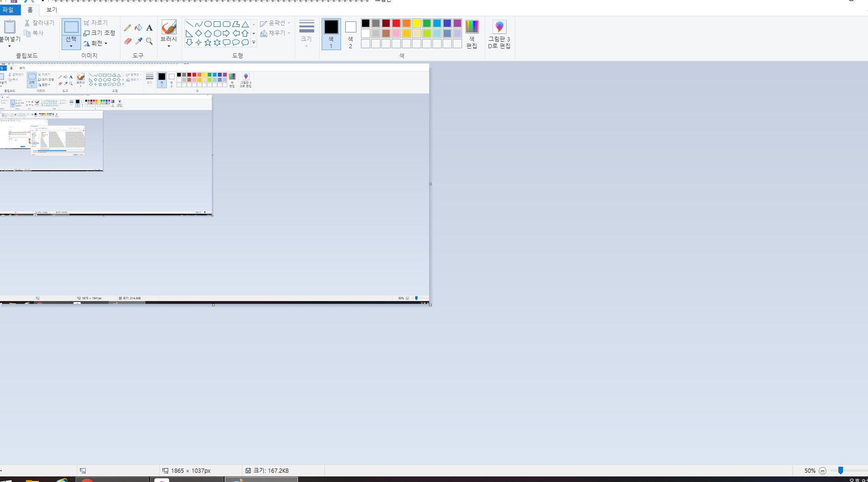The height and width of the screenshot is (482, 868).
Task: Click the 50% zoom level text
Action: click(810, 470)
